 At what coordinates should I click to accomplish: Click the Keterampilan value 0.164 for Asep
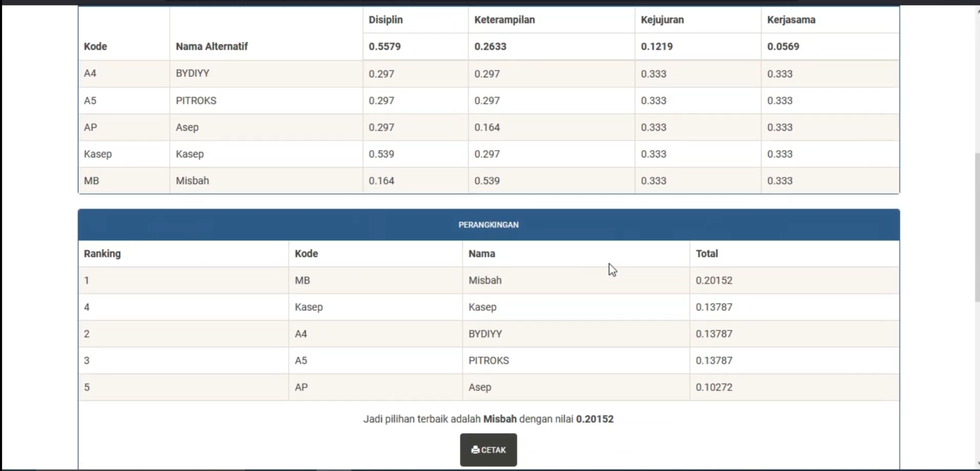[x=487, y=127]
